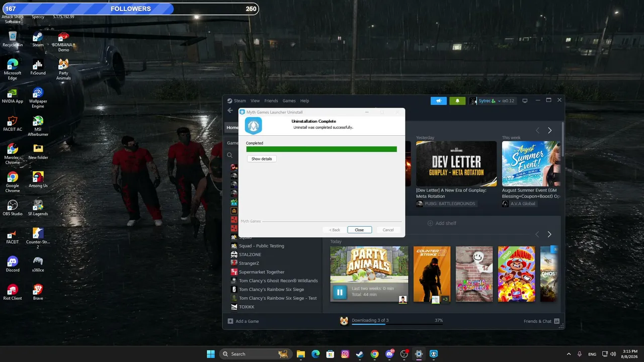Click Show details in the uninstaller

point(262,159)
